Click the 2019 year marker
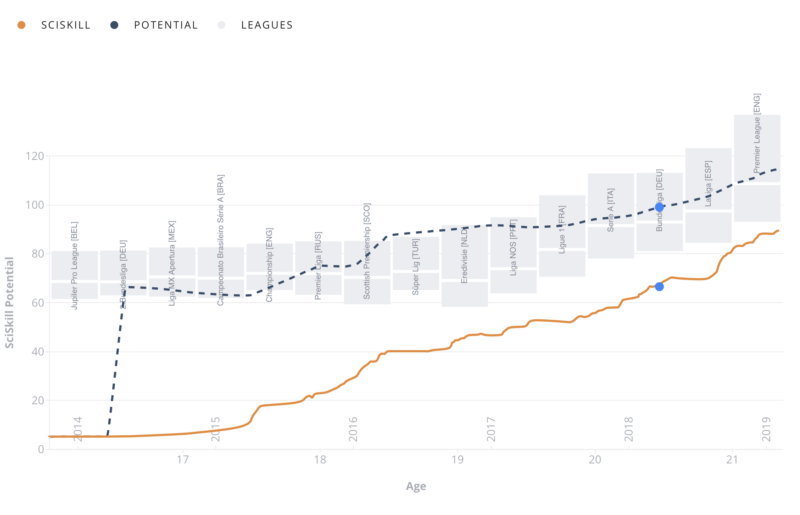 coord(766,429)
